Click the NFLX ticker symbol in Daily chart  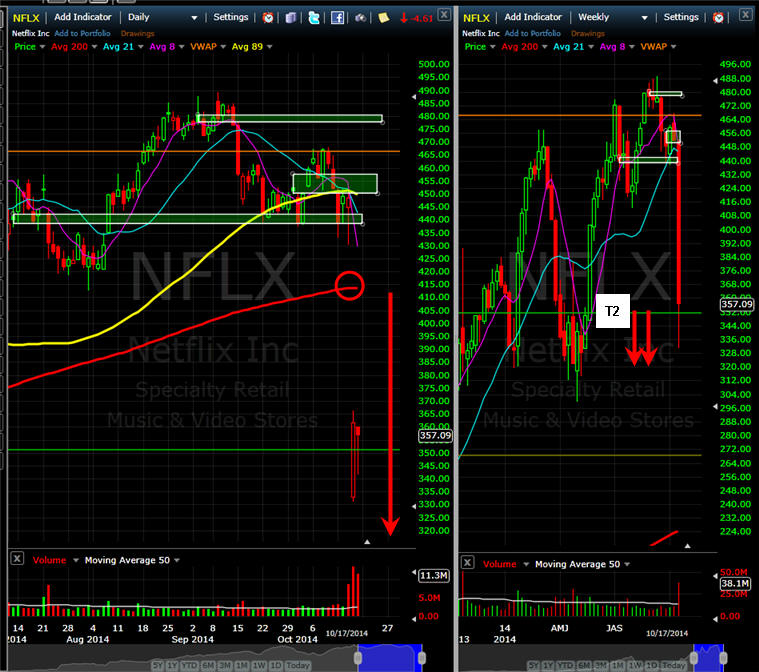click(26, 18)
